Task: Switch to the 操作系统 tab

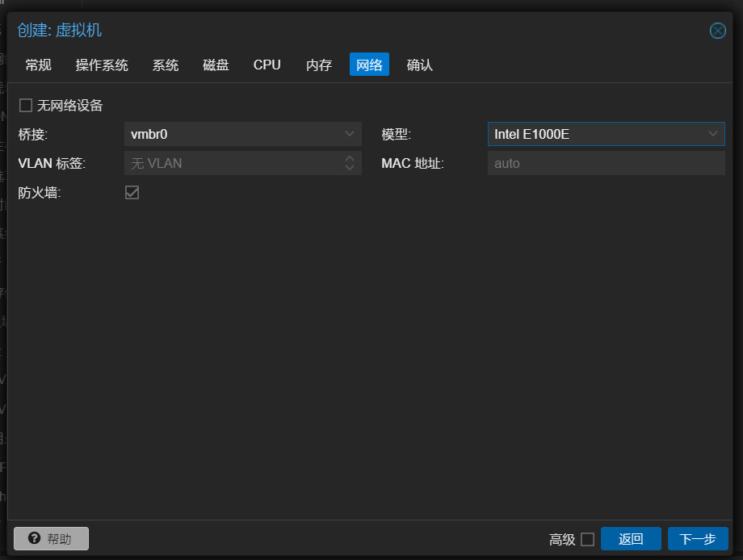Action: pos(102,65)
